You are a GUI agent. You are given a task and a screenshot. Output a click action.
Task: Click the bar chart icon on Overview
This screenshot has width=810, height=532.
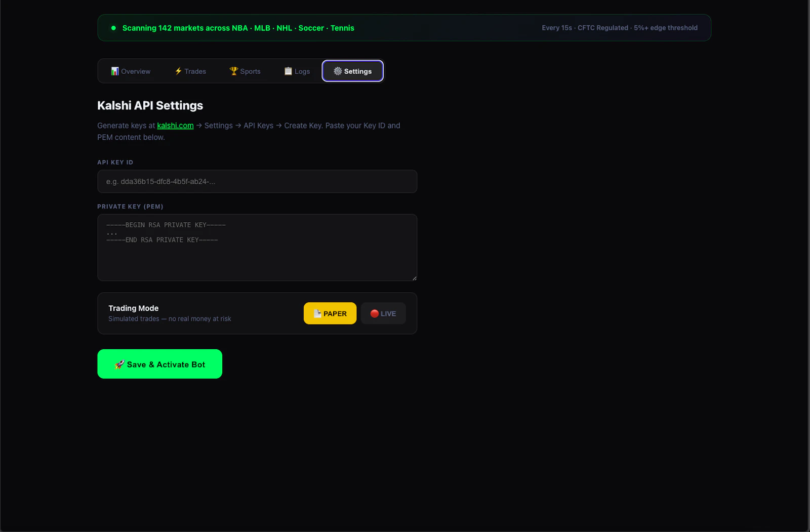[x=115, y=71]
